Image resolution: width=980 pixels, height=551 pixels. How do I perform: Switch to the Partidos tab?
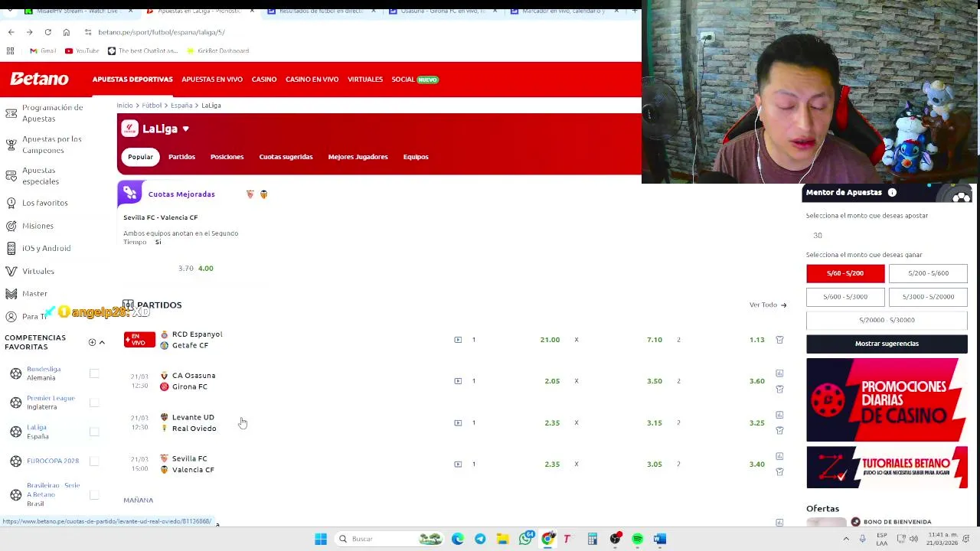point(181,157)
